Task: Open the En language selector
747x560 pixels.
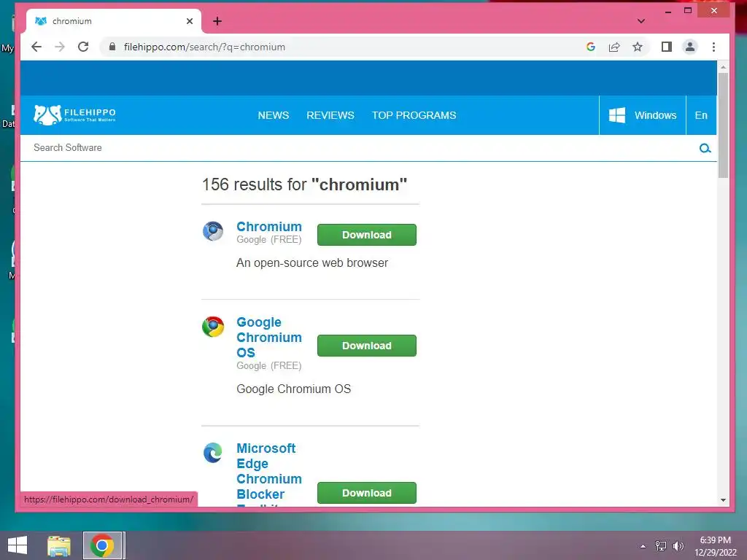Action: coord(701,115)
